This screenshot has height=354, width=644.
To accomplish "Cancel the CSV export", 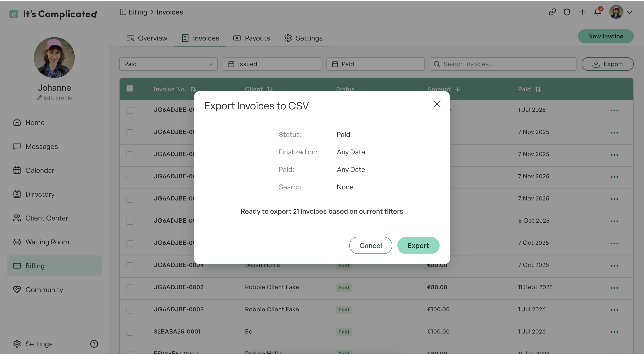I will coord(371,245).
